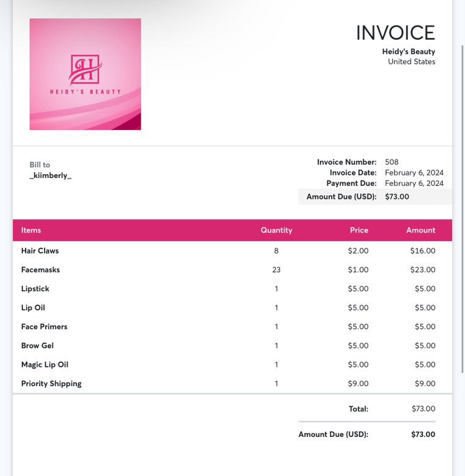Click the INVOICE heading

[396, 33]
